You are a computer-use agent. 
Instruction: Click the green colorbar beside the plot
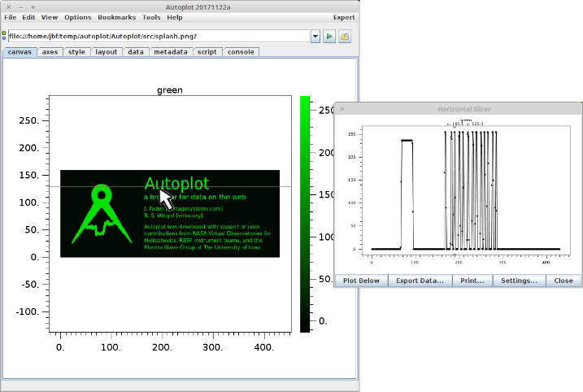[305, 213]
